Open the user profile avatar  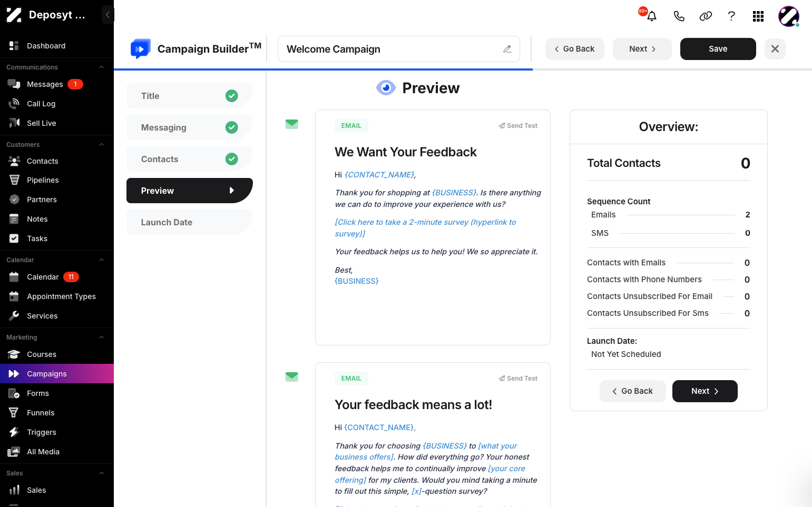point(789,16)
